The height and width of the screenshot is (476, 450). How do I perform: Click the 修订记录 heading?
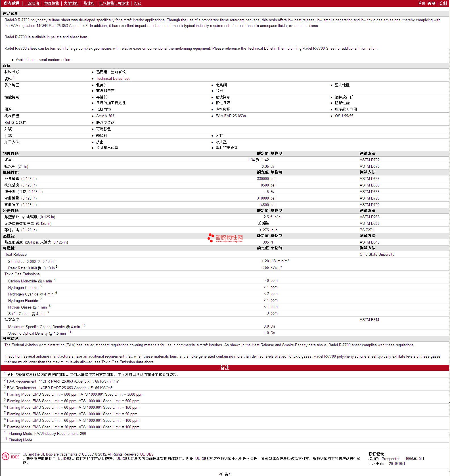[x=376, y=454]
